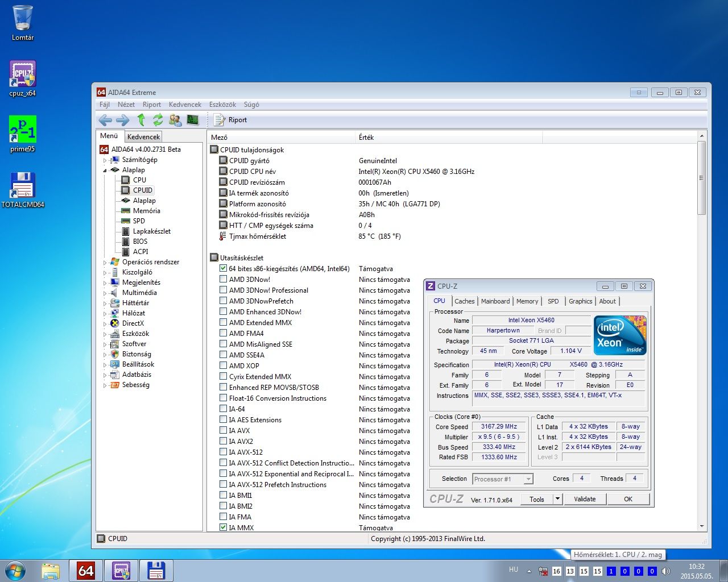The width and height of the screenshot is (728, 582).
Task: Click the Forward arrow in AIDA64 toolbar
Action: [x=123, y=120]
